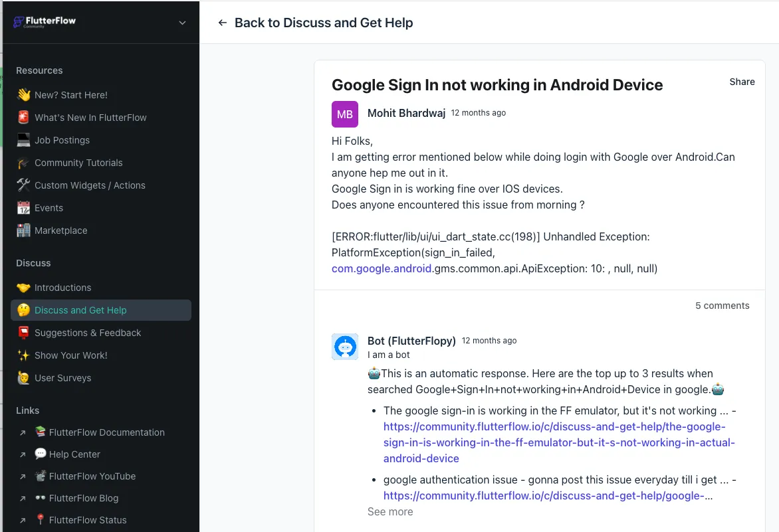Open What's New In FlutterFlow
The width and height of the screenshot is (779, 532).
(90, 118)
